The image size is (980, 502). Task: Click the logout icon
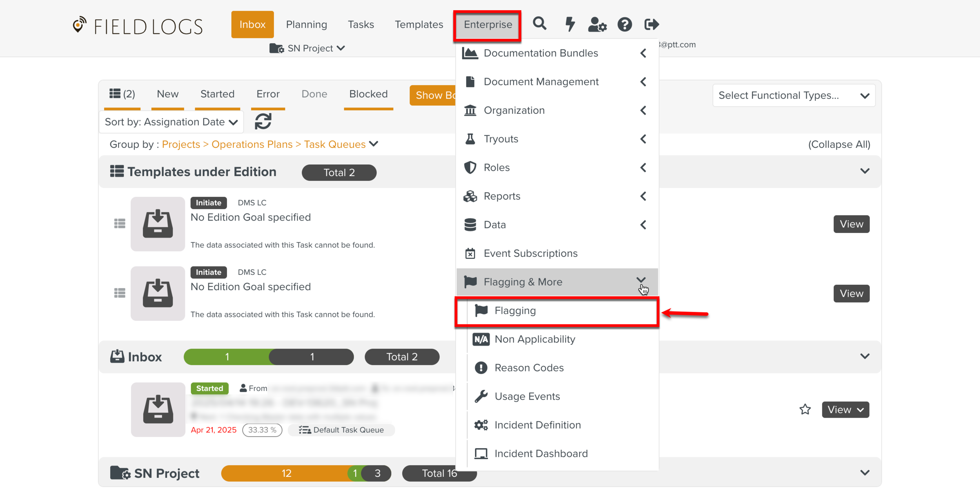click(x=652, y=24)
